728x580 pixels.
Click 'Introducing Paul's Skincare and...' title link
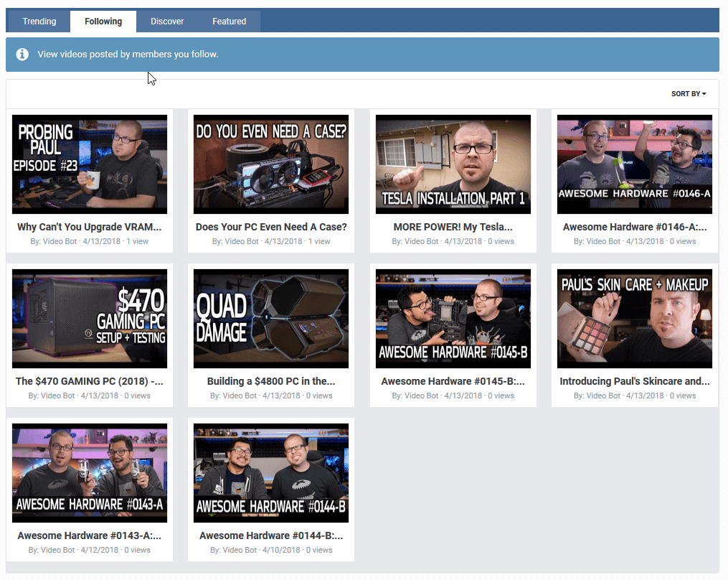(635, 381)
